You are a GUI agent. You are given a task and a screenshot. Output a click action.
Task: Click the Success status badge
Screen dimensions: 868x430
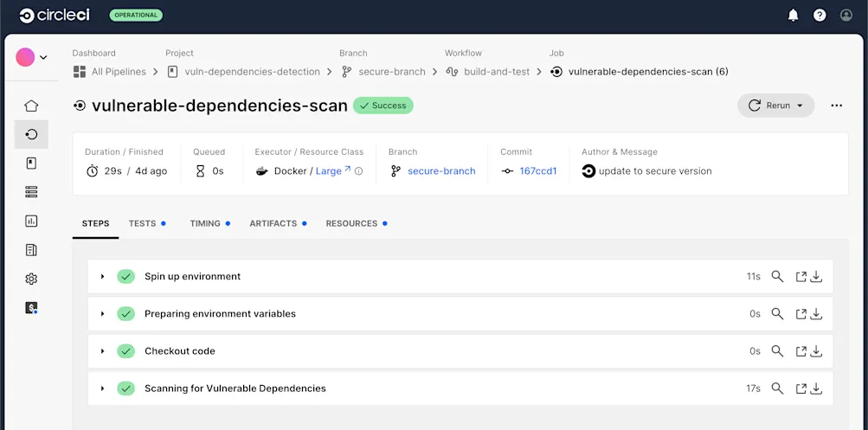(x=383, y=106)
